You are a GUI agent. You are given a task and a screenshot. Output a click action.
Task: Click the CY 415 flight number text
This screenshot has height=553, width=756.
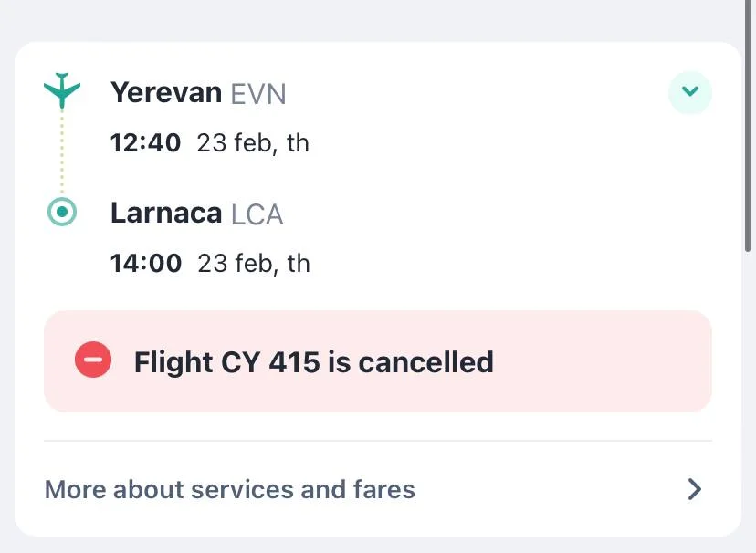coord(270,362)
